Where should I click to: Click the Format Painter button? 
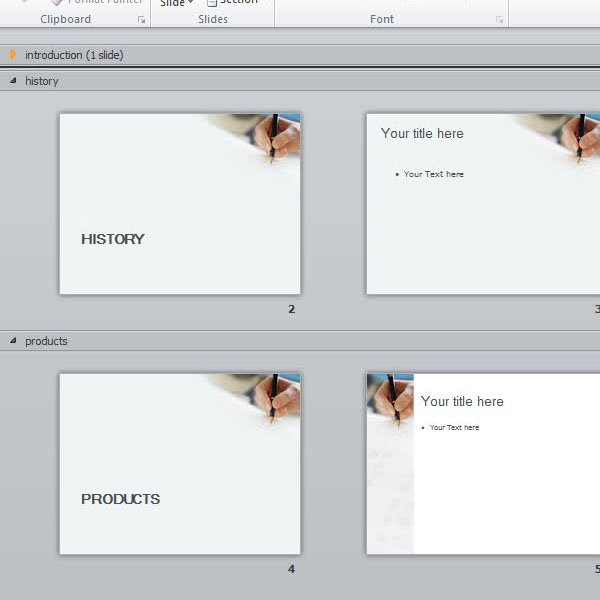point(96,2)
